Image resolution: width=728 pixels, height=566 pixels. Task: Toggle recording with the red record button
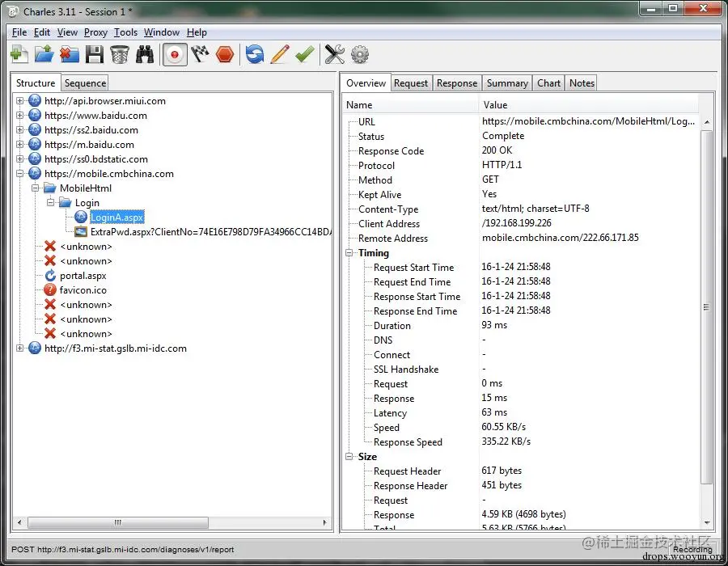(x=175, y=54)
